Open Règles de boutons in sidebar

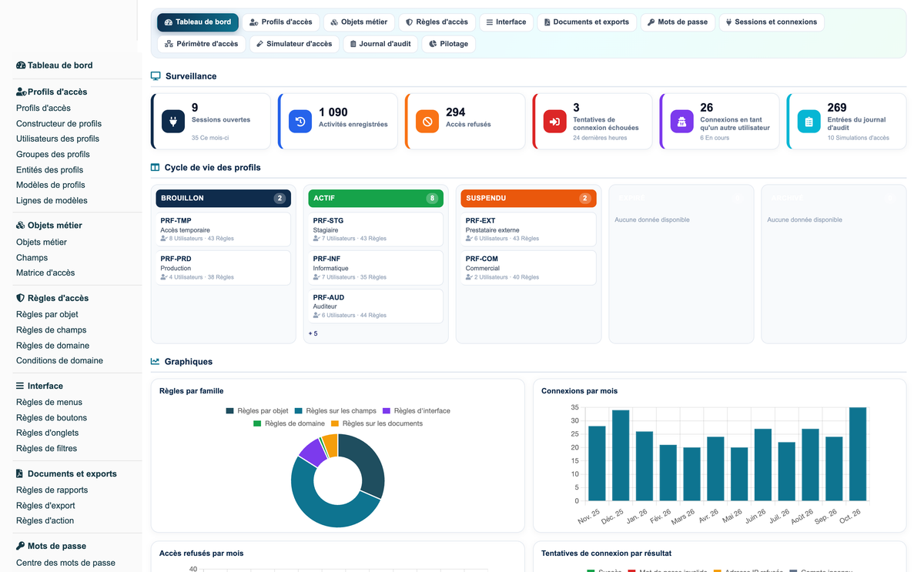[52, 418]
